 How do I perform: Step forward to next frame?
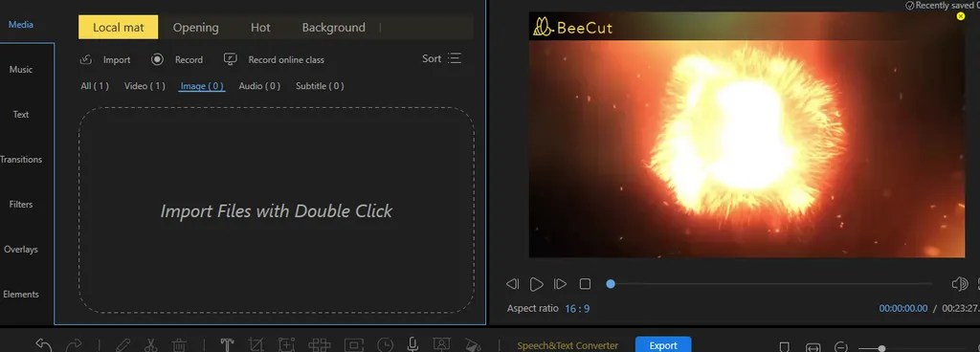[560, 284]
